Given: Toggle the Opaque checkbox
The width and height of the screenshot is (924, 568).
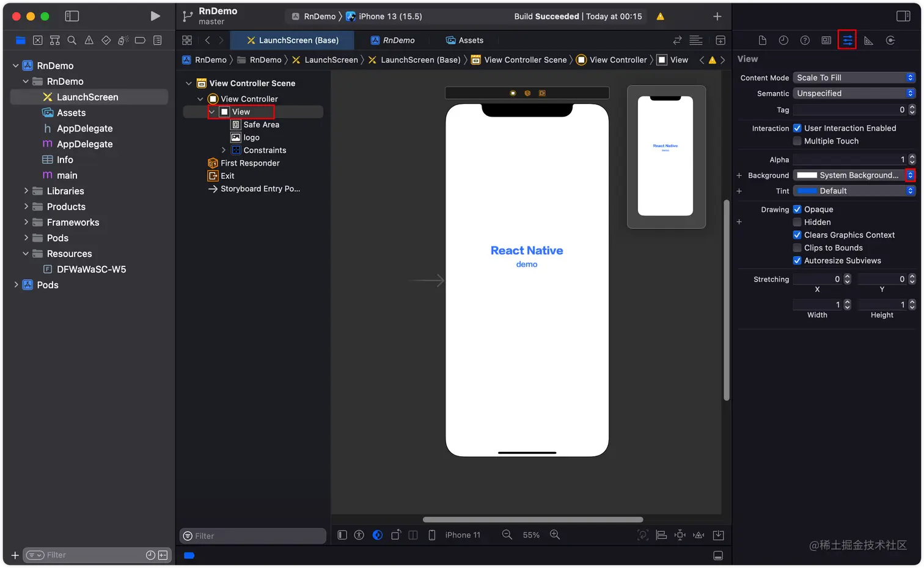Looking at the screenshot, I should 797,209.
